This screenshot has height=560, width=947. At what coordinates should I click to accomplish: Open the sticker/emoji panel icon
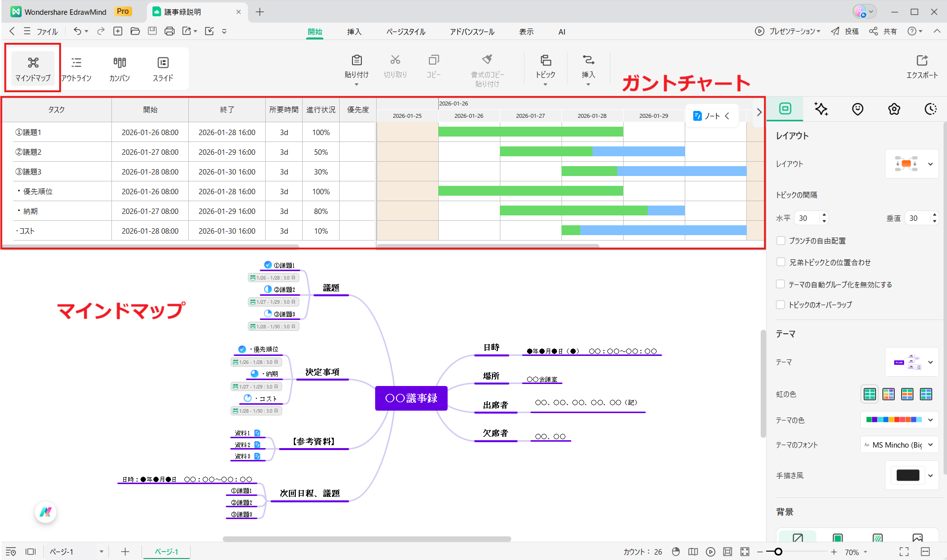pyautogui.click(x=857, y=109)
